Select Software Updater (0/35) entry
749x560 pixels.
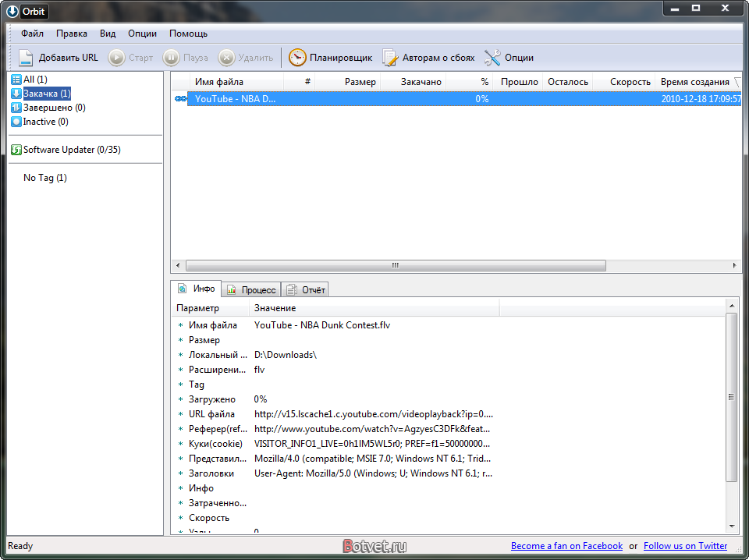[72, 150]
